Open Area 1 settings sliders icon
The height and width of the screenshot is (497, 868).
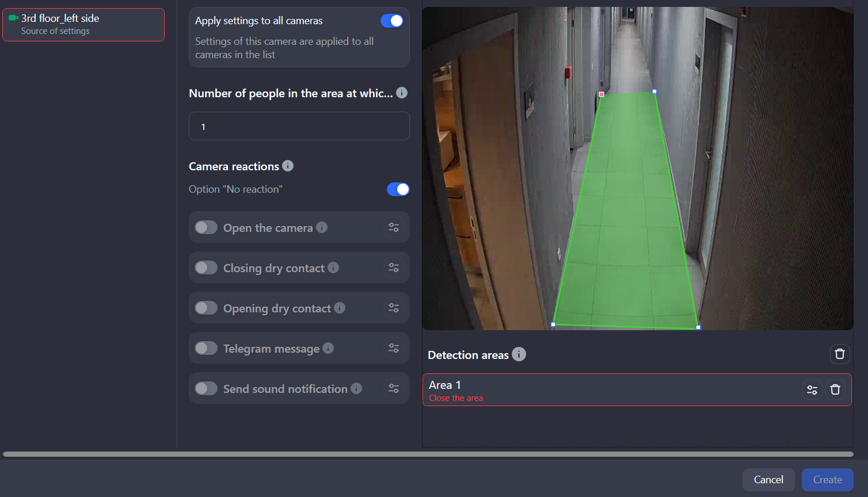(x=812, y=389)
